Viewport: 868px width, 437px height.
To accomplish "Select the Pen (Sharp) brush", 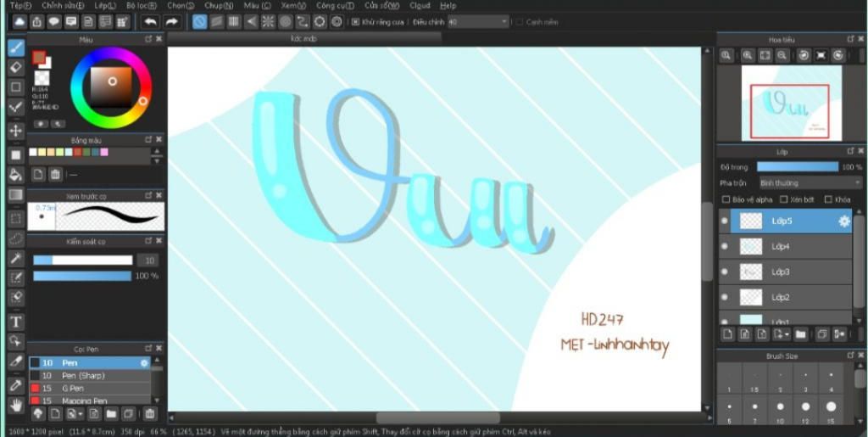I will 89,376.
